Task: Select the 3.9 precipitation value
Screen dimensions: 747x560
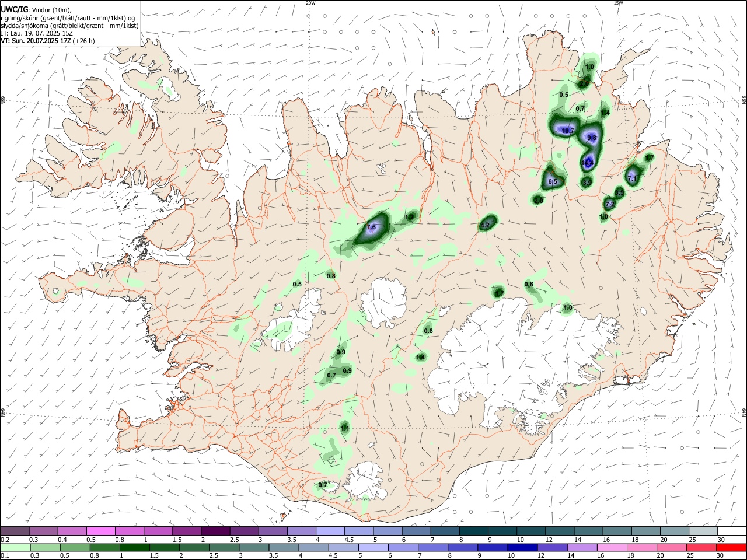Action: click(587, 183)
